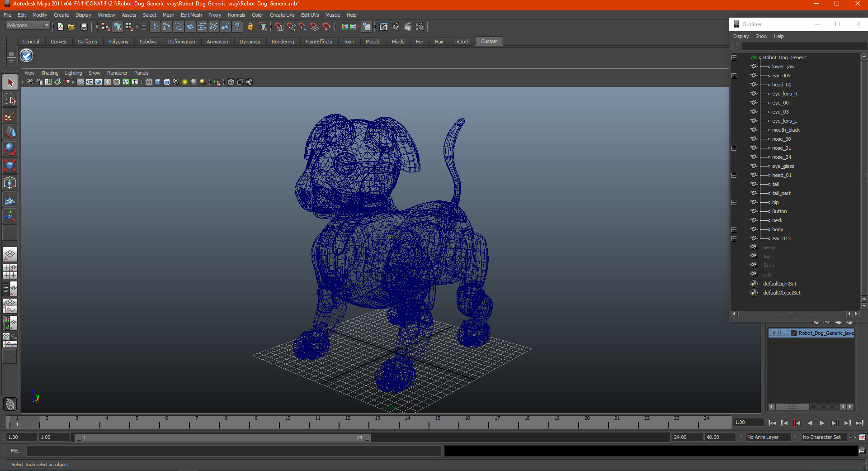This screenshot has height=471, width=868.
Task: Render the current frame
Action: pyautogui.click(x=396, y=27)
